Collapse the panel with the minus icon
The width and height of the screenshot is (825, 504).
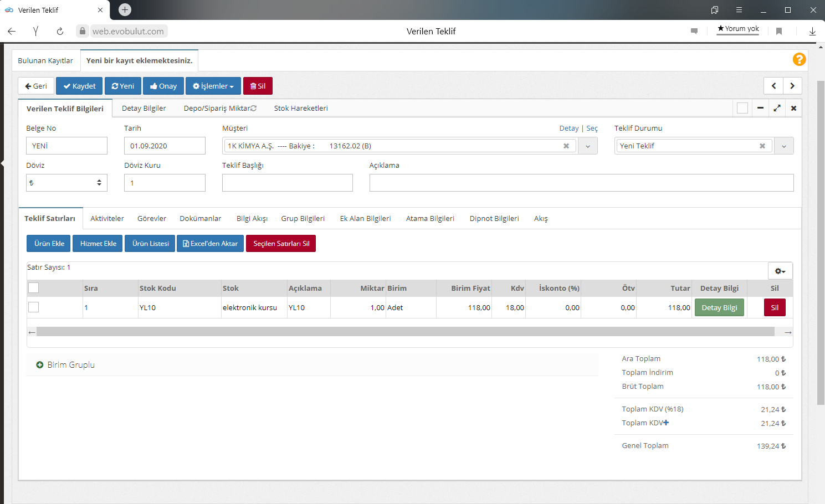760,108
